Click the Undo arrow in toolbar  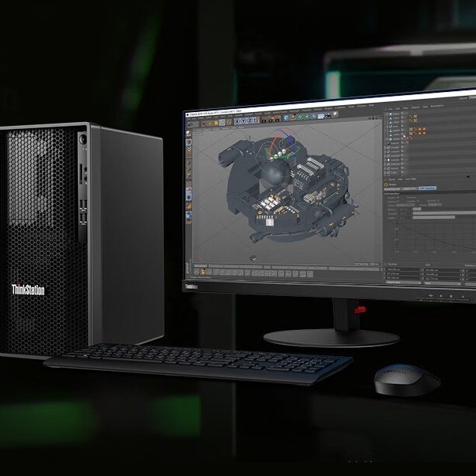point(190,123)
